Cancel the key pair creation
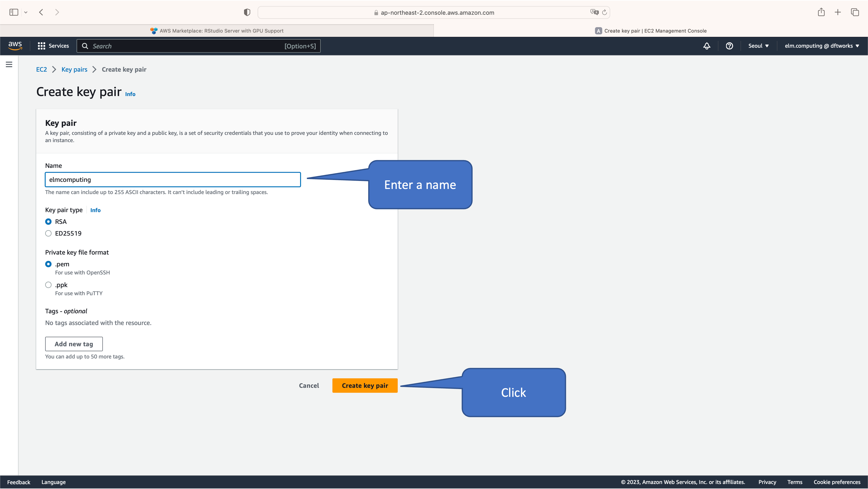 tap(309, 385)
